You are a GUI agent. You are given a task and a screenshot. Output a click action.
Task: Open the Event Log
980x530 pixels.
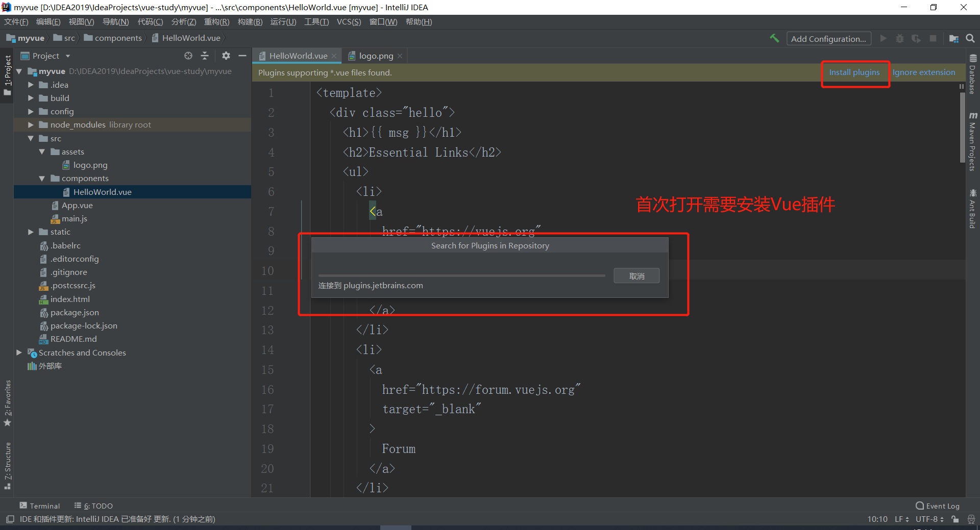pos(938,506)
